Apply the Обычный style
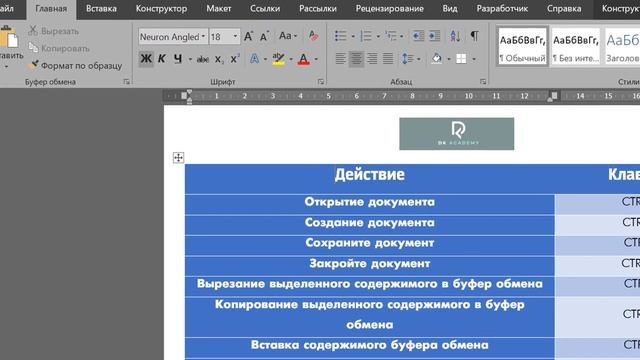The height and width of the screenshot is (360, 640). [x=522, y=47]
